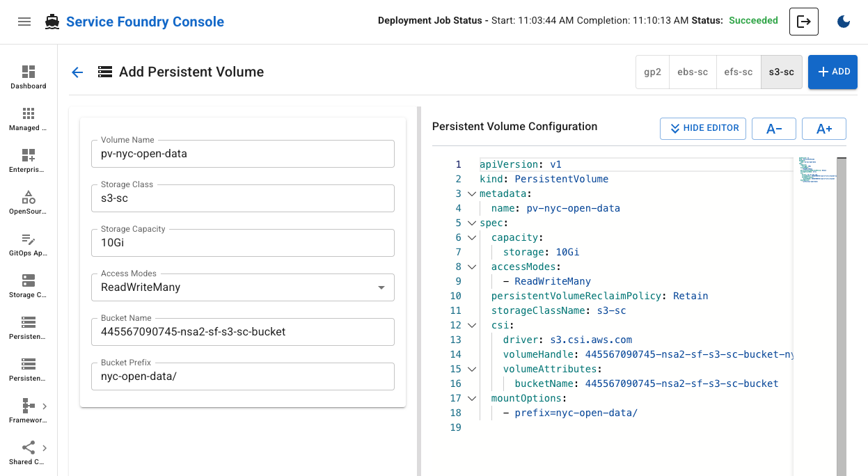Decrease editor font size with A- button
868x476 pixels.
tap(773, 128)
